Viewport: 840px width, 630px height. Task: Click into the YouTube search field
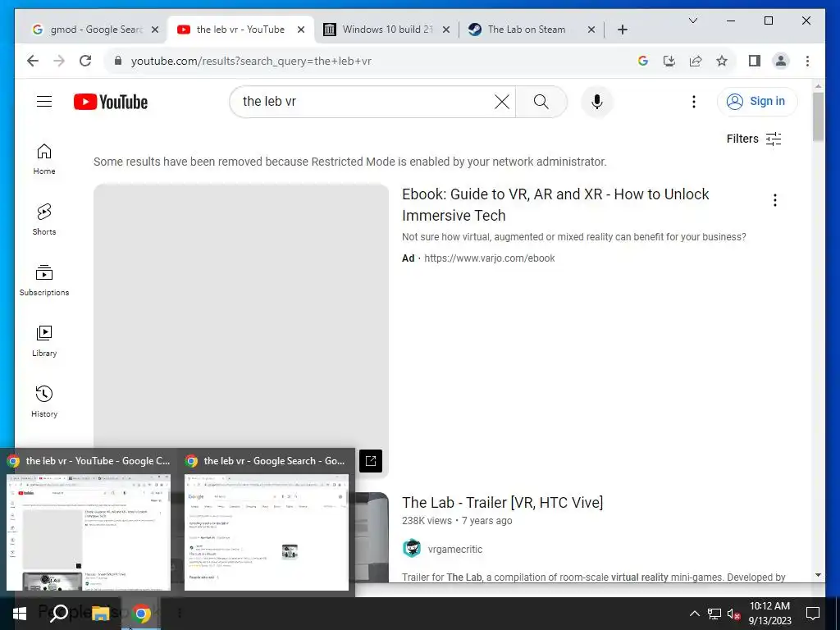366,101
